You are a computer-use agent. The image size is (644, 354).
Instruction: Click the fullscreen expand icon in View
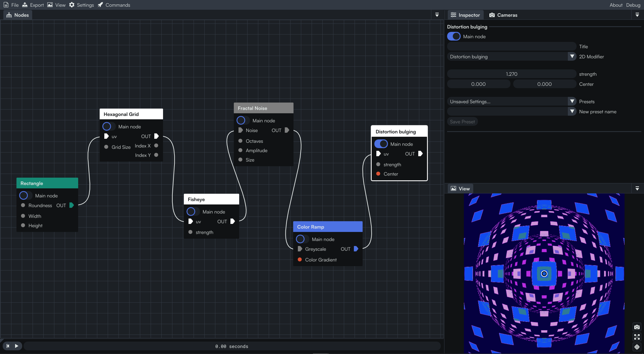[x=637, y=337]
